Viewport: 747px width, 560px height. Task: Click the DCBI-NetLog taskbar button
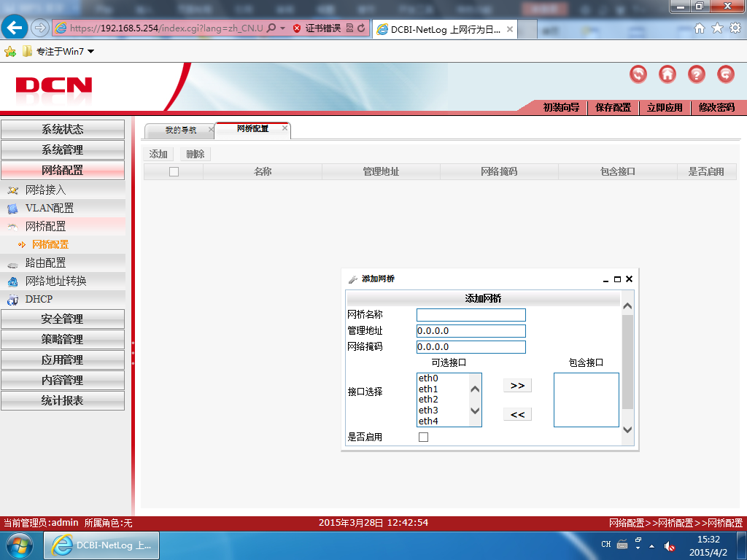[x=101, y=545]
